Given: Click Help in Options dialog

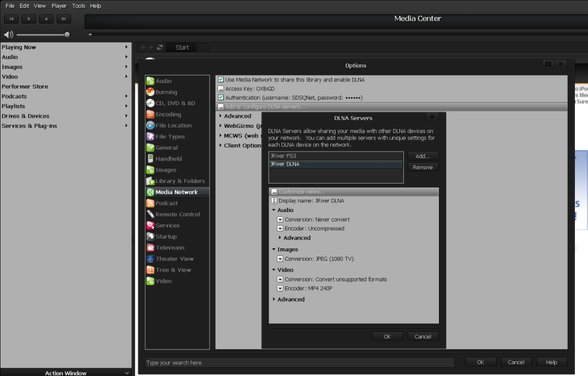Looking at the screenshot, I should 551,362.
